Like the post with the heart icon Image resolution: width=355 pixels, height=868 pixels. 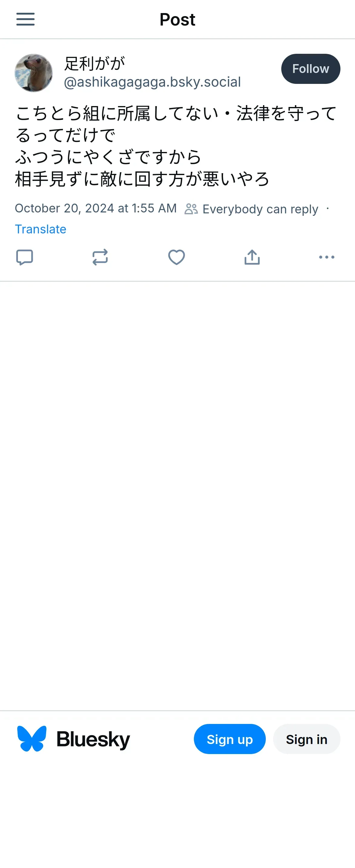click(176, 257)
